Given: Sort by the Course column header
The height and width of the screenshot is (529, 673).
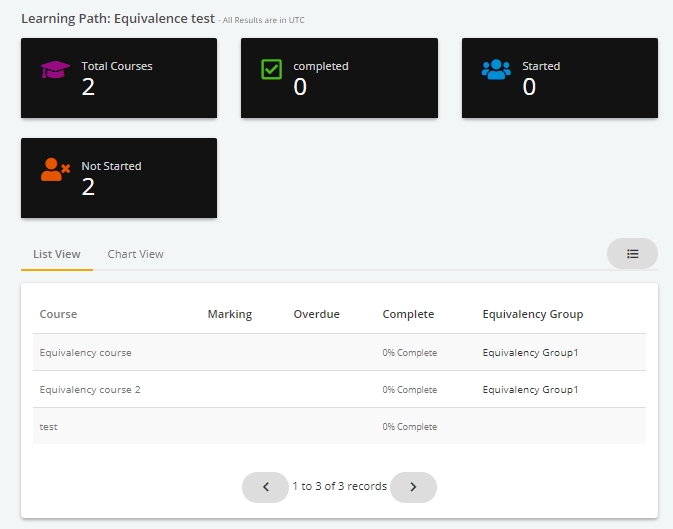Looking at the screenshot, I should (x=58, y=314).
